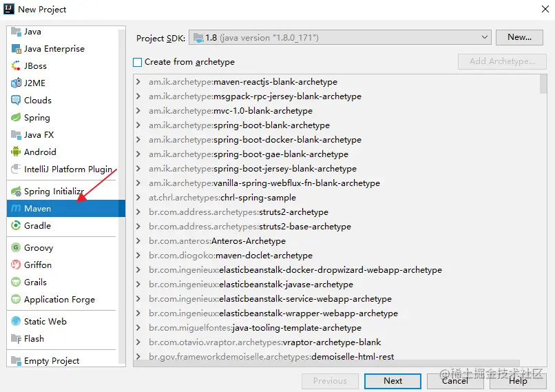Viewport: 555px width, 392px height.
Task: Select Gradle project type label
Action: (x=37, y=225)
